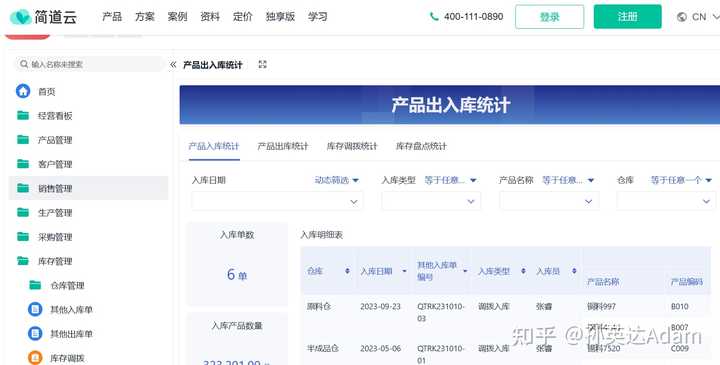The width and height of the screenshot is (720, 365).
Task: Click the 首页 home icon
Action: pos(23,91)
